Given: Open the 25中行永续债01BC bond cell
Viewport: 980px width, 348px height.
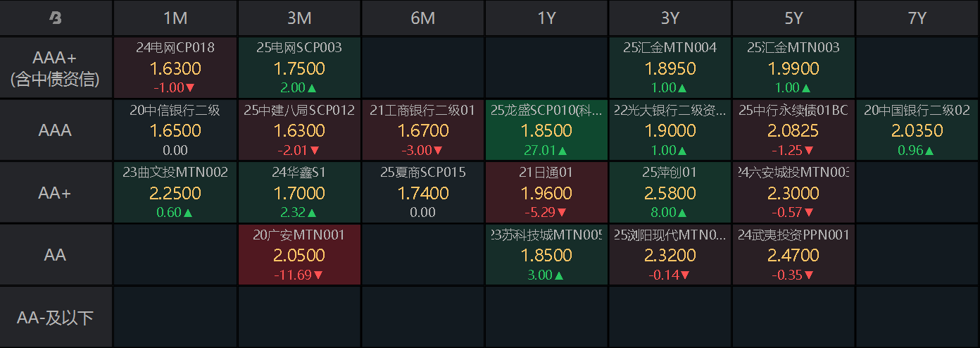Looking at the screenshot, I should [793, 130].
